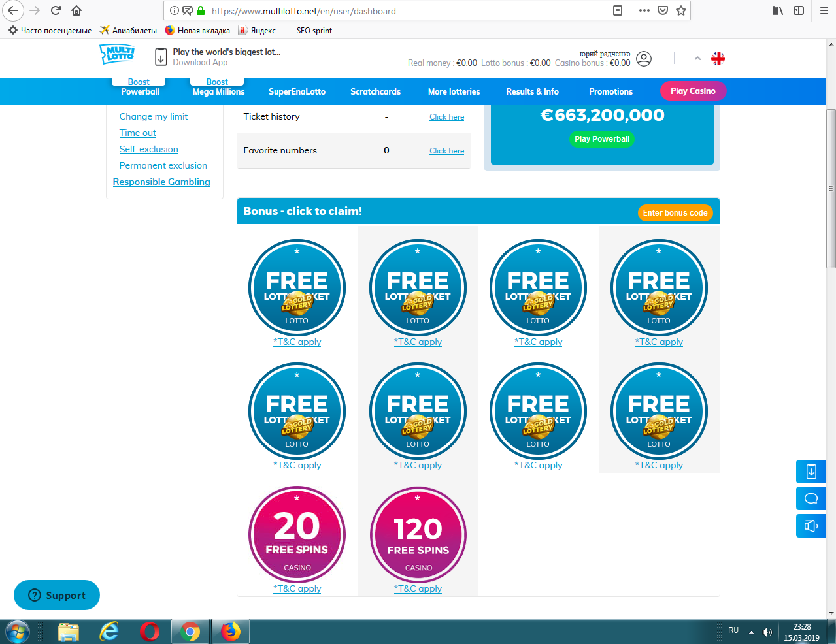Launch Opera from taskbar
Screen dimensions: 836x644
coord(150,632)
